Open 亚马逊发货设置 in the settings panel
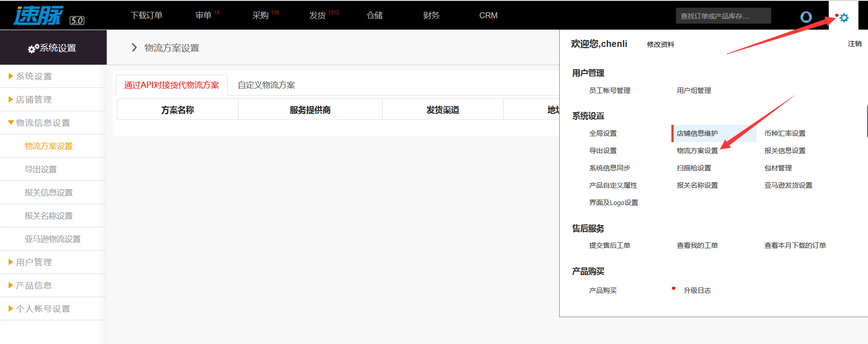Screen dimensions: 868x344 [788, 185]
